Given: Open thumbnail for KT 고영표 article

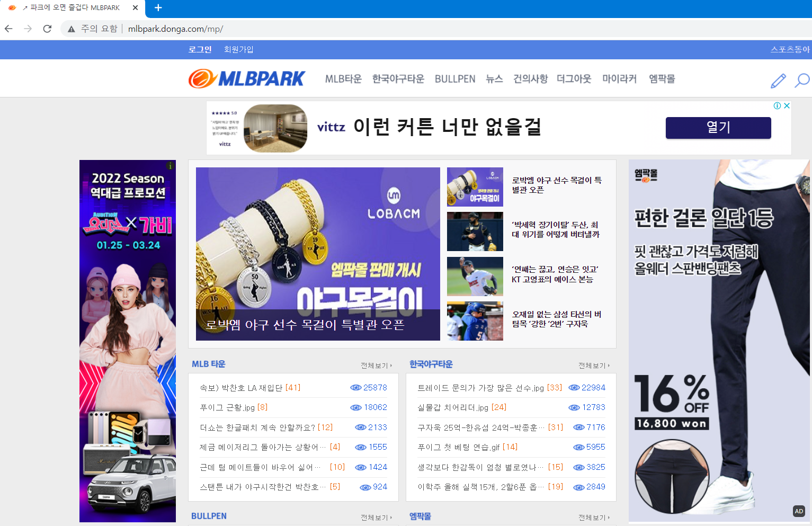Looking at the screenshot, I should click(x=475, y=277).
